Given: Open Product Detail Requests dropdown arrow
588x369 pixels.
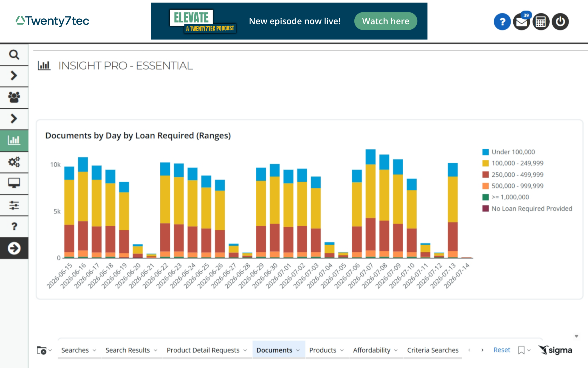Looking at the screenshot, I should point(245,350).
